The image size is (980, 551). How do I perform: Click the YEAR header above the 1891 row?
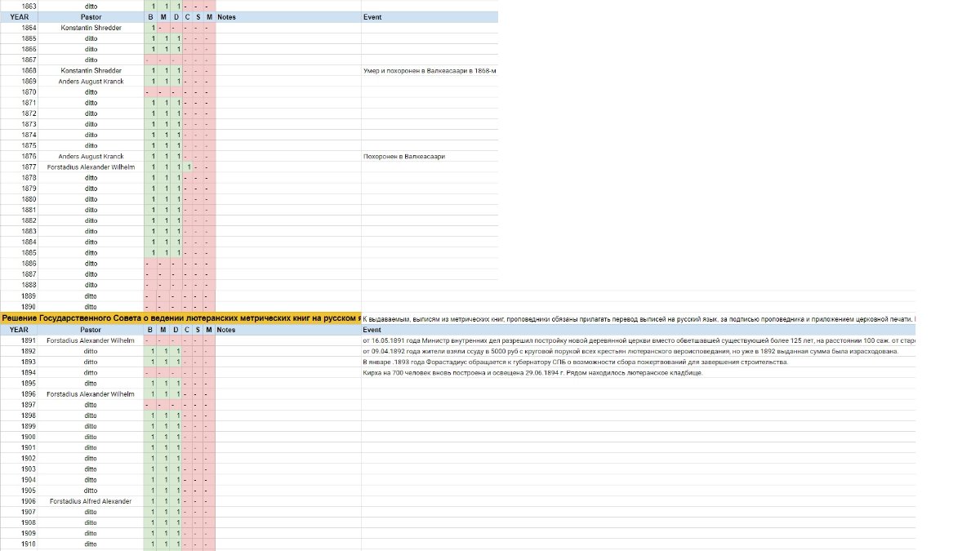(x=19, y=330)
